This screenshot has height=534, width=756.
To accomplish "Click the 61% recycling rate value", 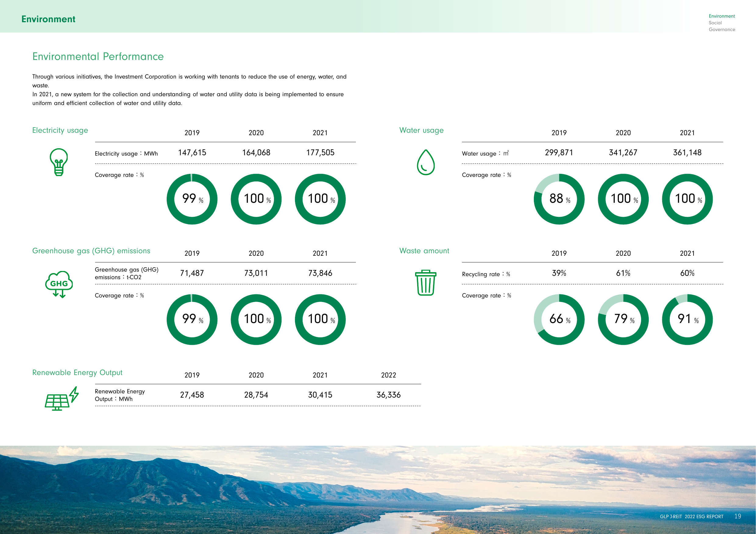I will pos(623,273).
